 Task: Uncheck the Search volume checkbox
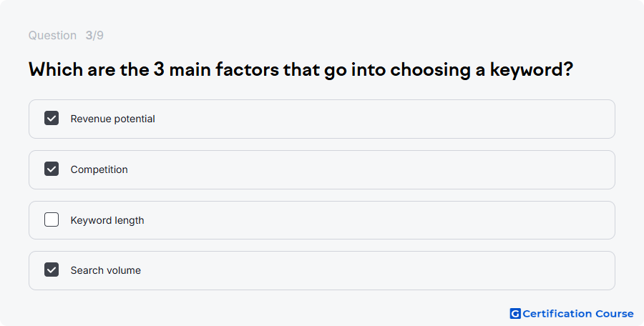[52, 270]
